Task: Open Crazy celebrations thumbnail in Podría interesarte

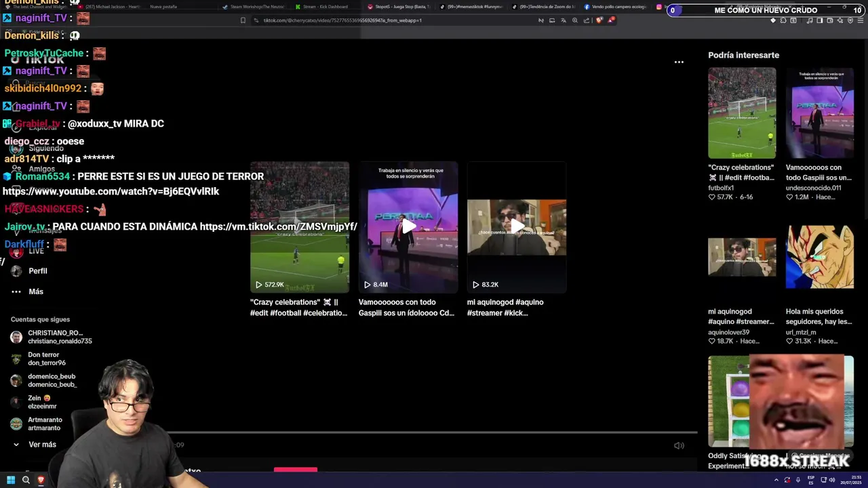Action: pyautogui.click(x=742, y=113)
